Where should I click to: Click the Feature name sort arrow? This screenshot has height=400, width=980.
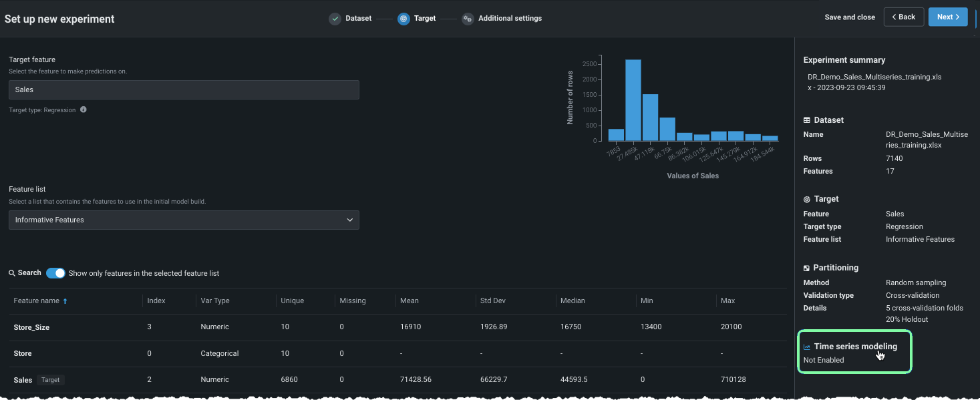tap(65, 301)
